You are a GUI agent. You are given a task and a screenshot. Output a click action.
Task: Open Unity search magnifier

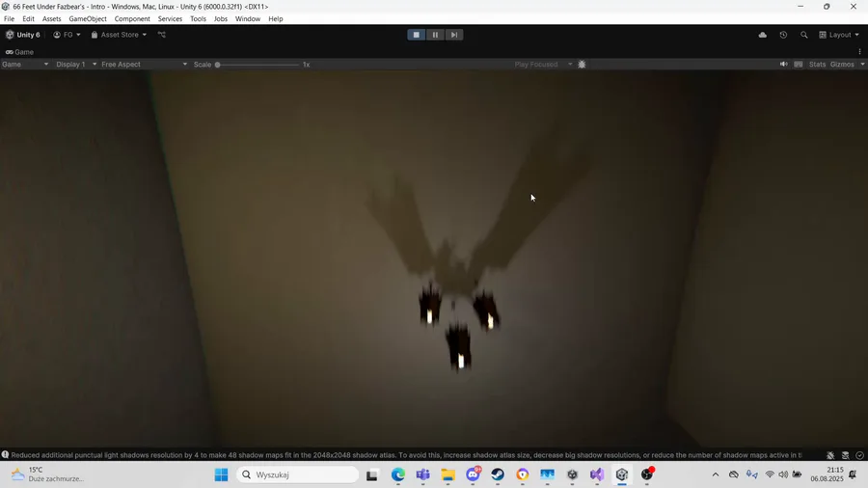pyautogui.click(x=803, y=35)
